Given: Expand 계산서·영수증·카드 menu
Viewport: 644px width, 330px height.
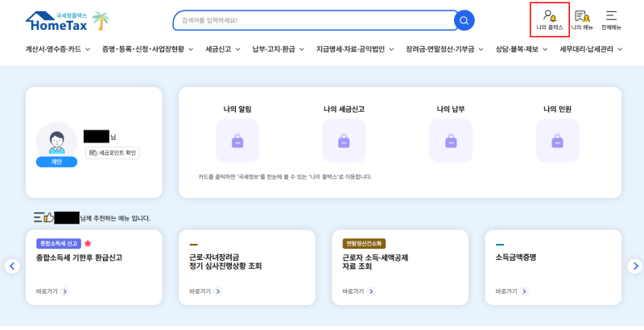Looking at the screenshot, I should click(57, 49).
